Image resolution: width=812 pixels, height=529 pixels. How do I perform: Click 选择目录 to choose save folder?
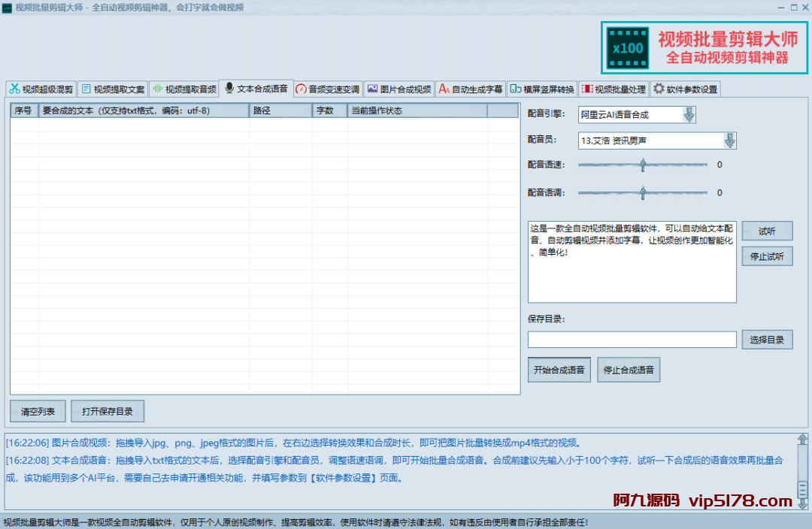767,340
